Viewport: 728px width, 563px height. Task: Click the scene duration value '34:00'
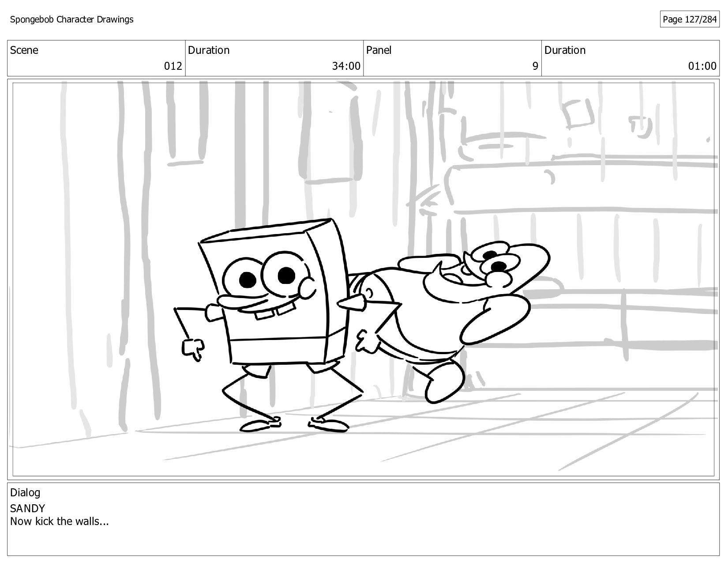(346, 66)
